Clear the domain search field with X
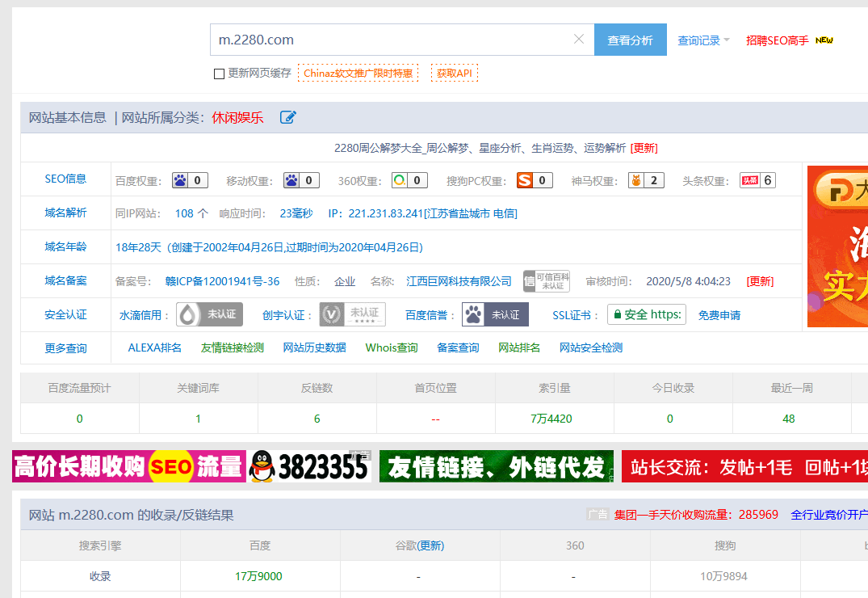The width and height of the screenshot is (868, 598). coord(578,39)
